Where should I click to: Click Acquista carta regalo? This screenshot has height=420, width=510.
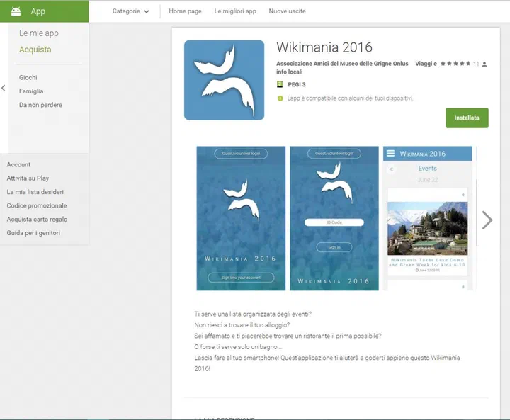[37, 220]
